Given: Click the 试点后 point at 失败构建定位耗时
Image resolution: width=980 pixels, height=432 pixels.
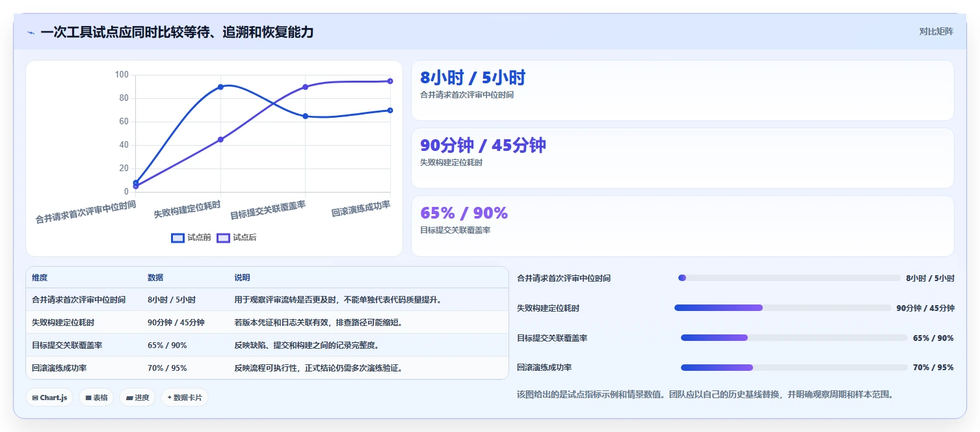Looking at the screenshot, I should 220,139.
